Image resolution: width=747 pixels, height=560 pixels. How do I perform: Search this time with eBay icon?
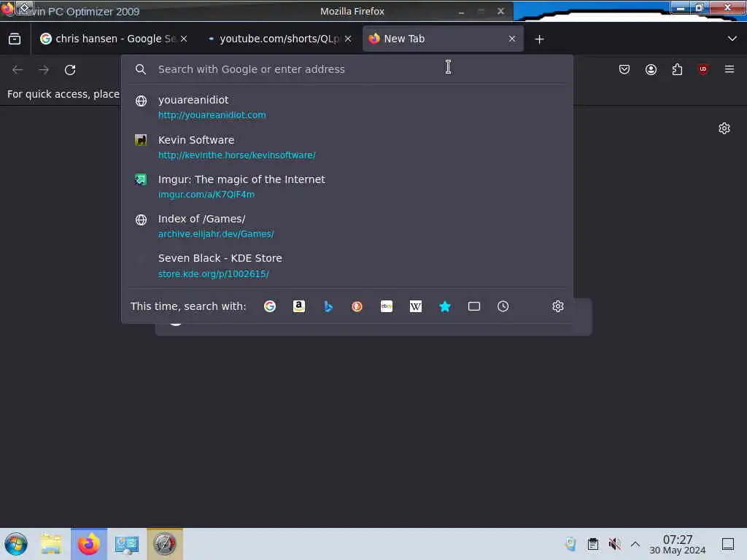[387, 306]
